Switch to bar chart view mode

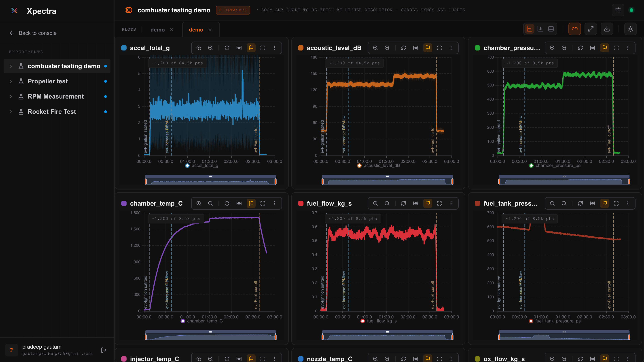tap(540, 29)
